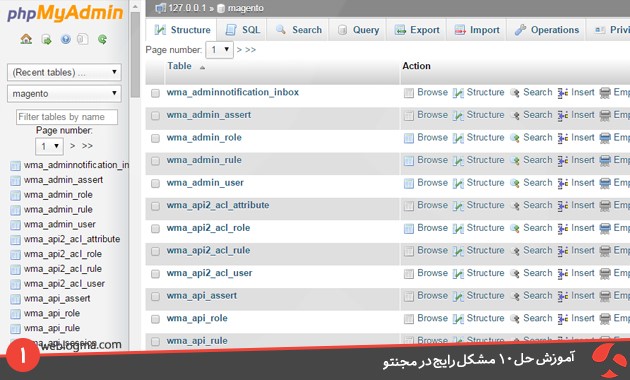Focus the Filter tables by name field
This screenshot has width=630, height=380.
[x=67, y=117]
